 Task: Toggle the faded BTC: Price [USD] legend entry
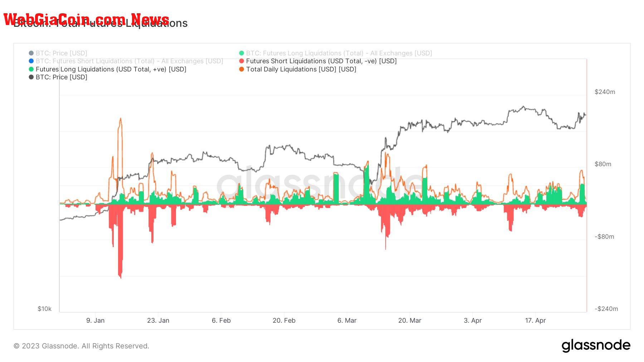pyautogui.click(x=58, y=53)
